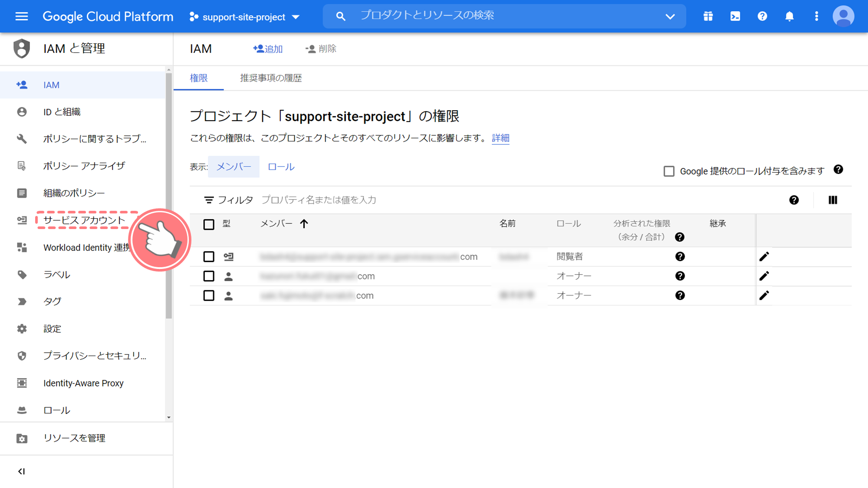Open ロール sidebar item
The height and width of the screenshot is (488, 868).
point(82,410)
